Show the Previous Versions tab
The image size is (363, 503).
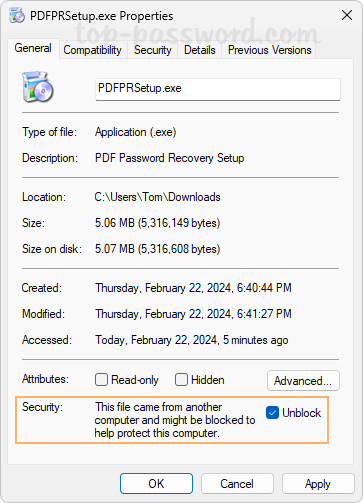pyautogui.click(x=269, y=50)
